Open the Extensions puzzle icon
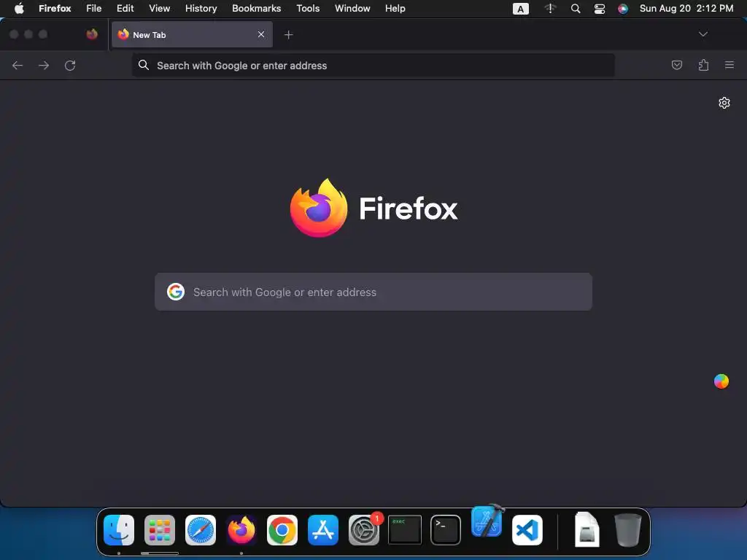 [x=703, y=65]
